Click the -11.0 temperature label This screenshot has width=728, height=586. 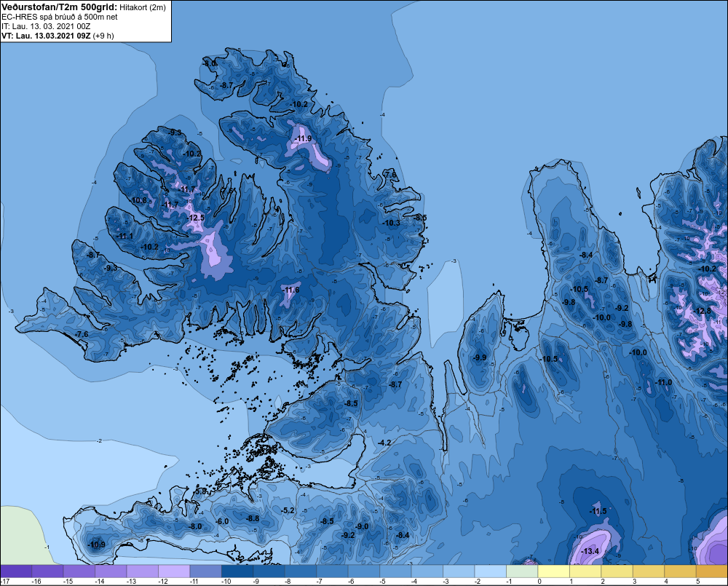[x=663, y=383]
